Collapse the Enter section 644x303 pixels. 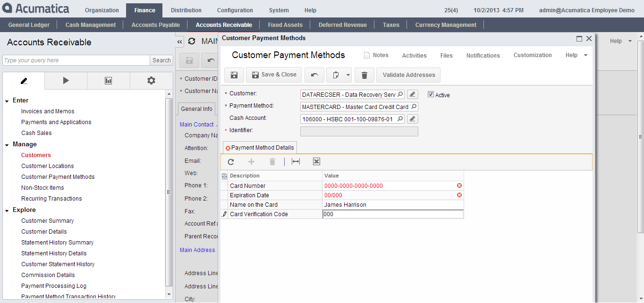click(x=7, y=101)
